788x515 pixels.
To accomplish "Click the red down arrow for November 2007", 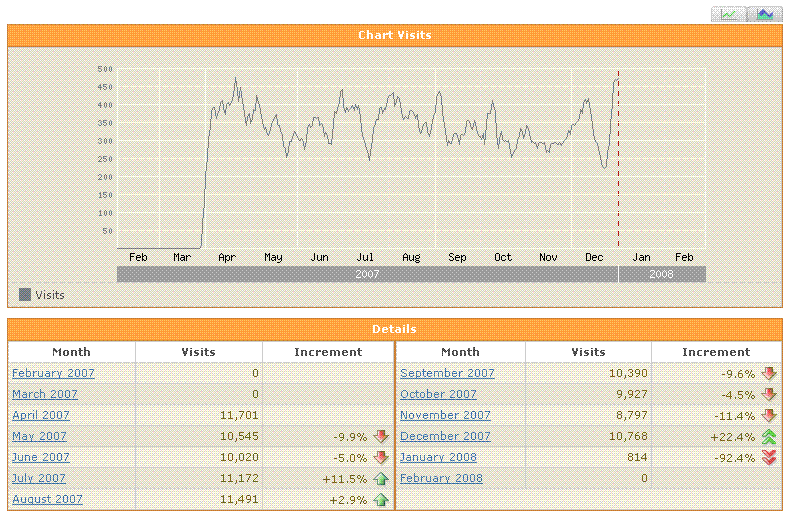I will pos(769,415).
